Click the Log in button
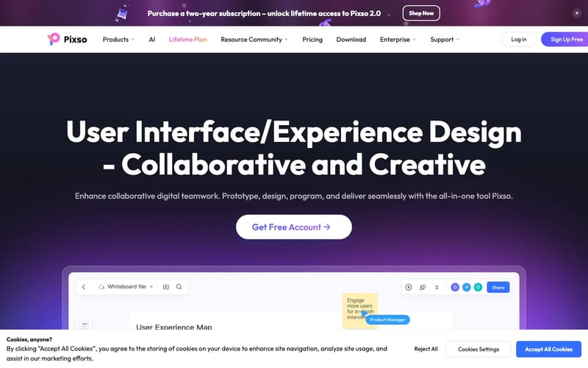This screenshot has height=368, width=588. click(519, 40)
